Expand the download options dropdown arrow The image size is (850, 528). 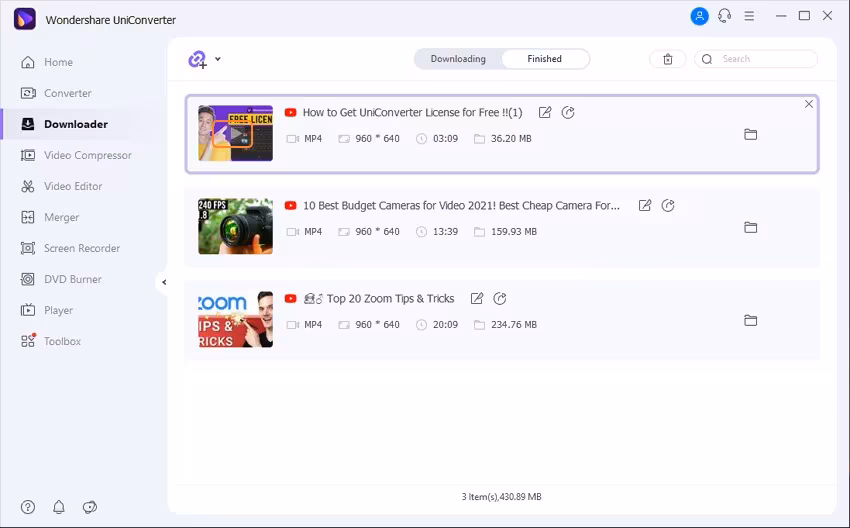coord(217,59)
